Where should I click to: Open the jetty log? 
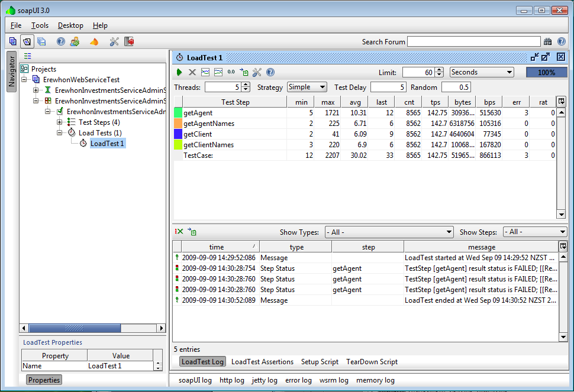coord(265,380)
